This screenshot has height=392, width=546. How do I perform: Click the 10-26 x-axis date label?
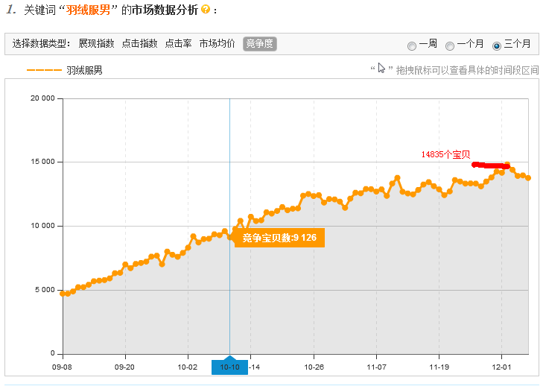[315, 367]
